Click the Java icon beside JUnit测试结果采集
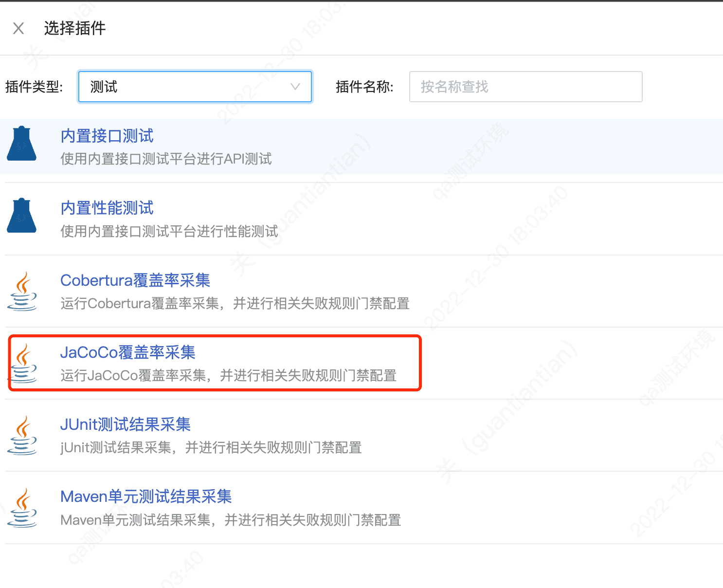The image size is (723, 588). point(22,435)
